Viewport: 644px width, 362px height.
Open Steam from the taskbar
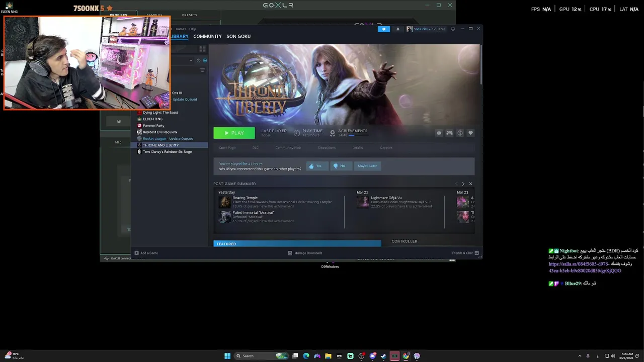[383, 356]
